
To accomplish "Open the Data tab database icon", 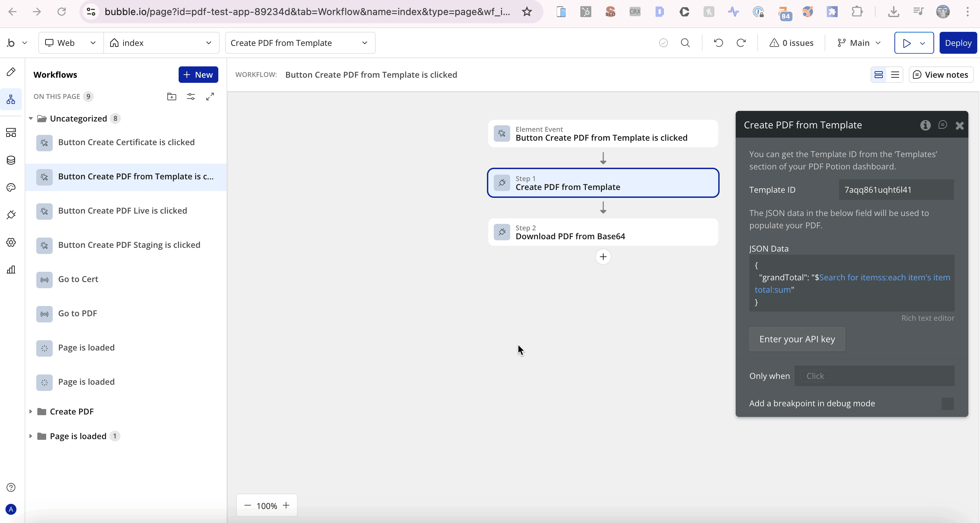I will click(11, 160).
